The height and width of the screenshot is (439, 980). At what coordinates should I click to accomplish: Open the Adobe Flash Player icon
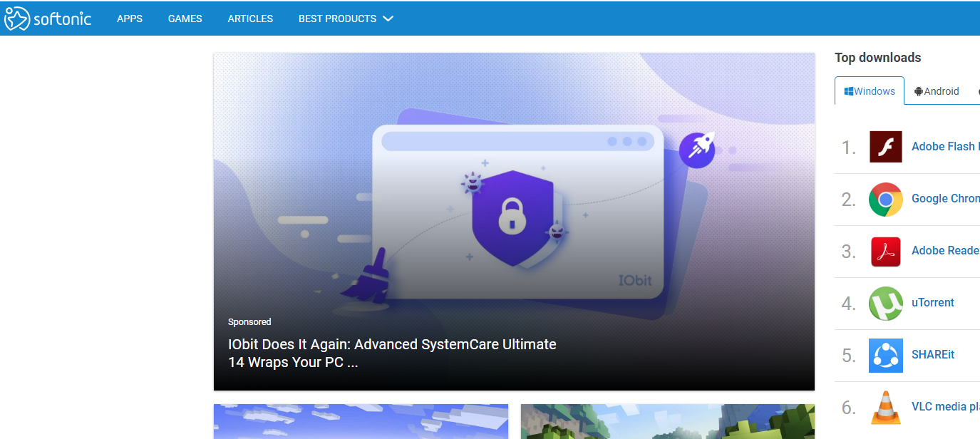(885, 147)
